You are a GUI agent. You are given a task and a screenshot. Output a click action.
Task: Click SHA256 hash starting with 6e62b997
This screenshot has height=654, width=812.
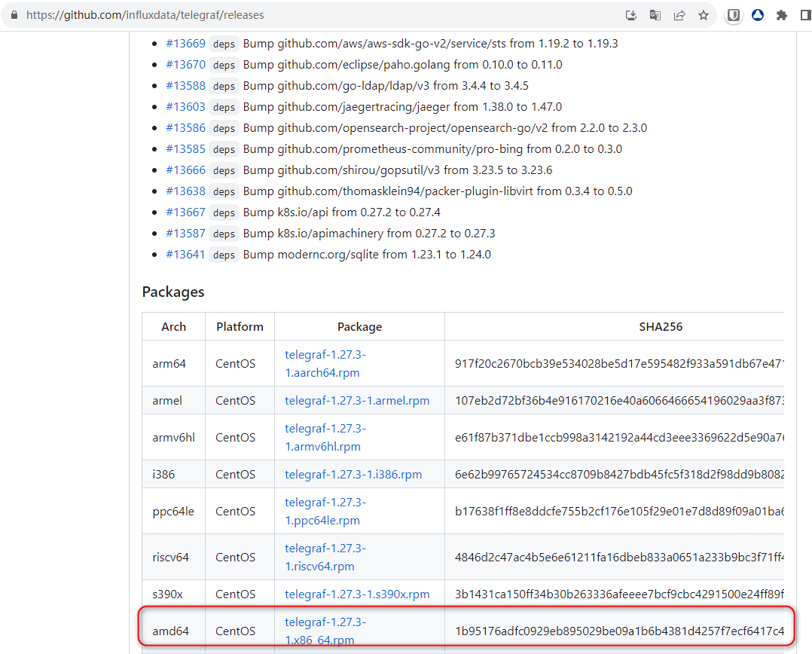[x=619, y=475]
